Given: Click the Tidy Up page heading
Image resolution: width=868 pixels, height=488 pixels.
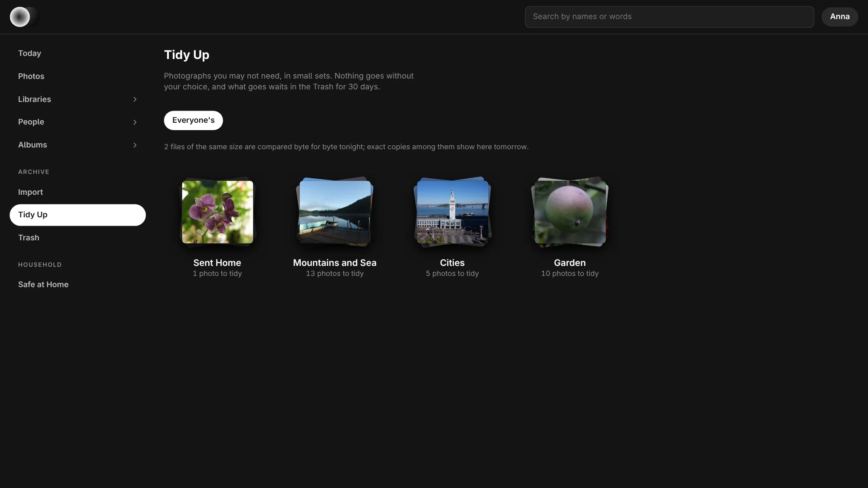Looking at the screenshot, I should [187, 55].
